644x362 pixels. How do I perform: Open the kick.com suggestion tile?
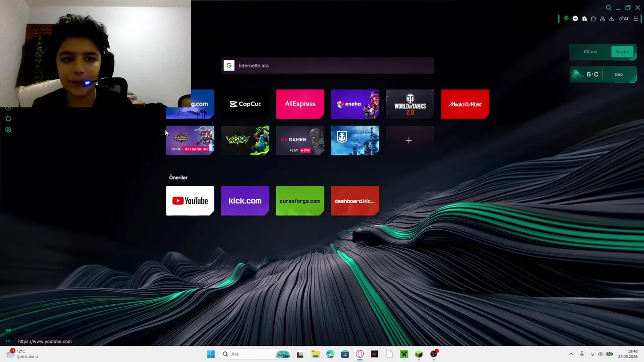(245, 201)
